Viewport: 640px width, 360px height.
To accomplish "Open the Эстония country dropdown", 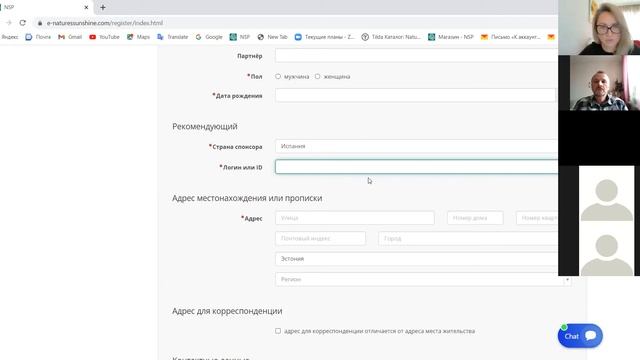I will point(416,259).
